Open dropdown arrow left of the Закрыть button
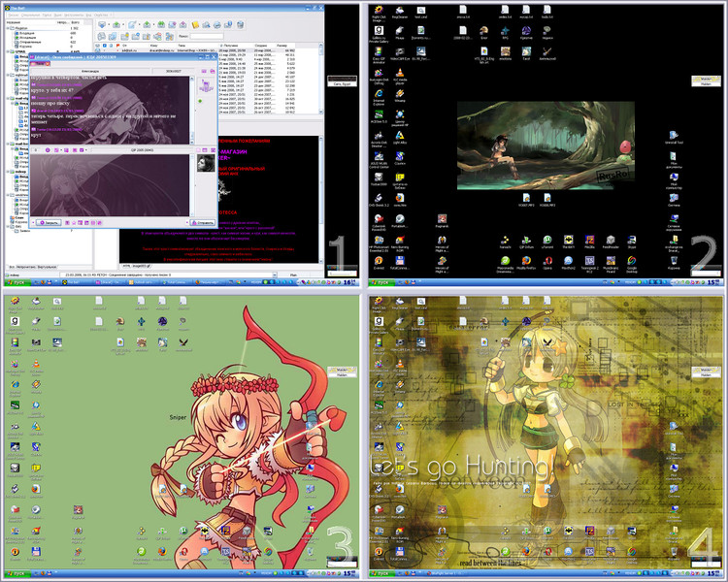The width and height of the screenshot is (728, 582). point(33,223)
